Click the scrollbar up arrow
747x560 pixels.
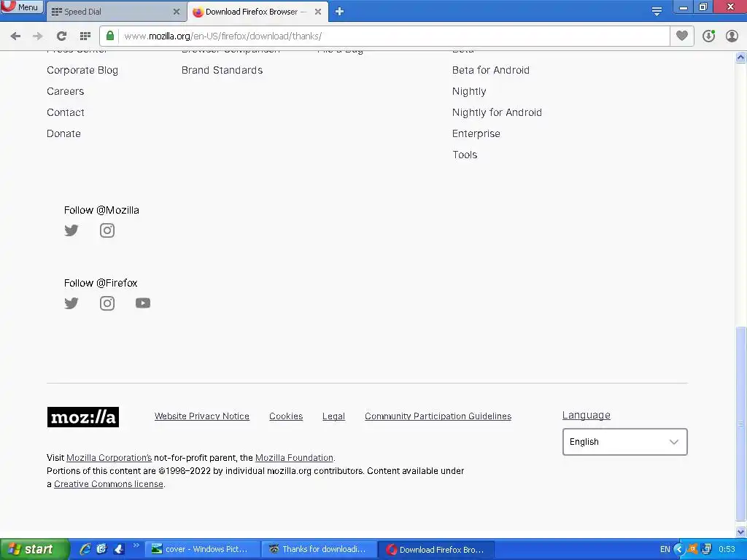[740, 58]
